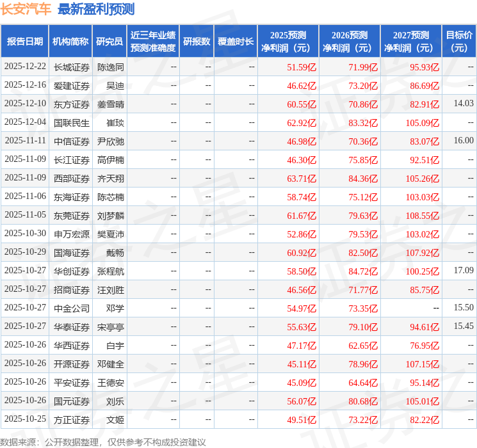Screen dimensions: 477x448
Task: Select analyst 姜雪晴 in the table
Action: (x=111, y=104)
